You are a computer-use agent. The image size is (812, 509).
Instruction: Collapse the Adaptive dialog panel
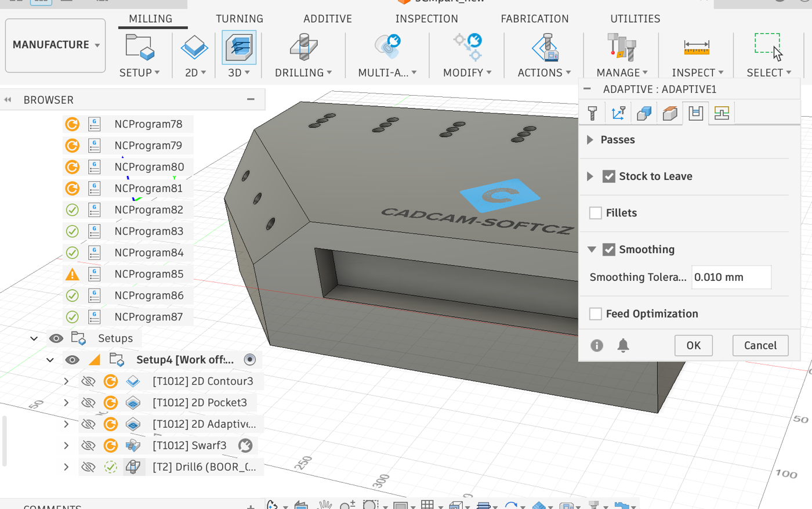(588, 89)
